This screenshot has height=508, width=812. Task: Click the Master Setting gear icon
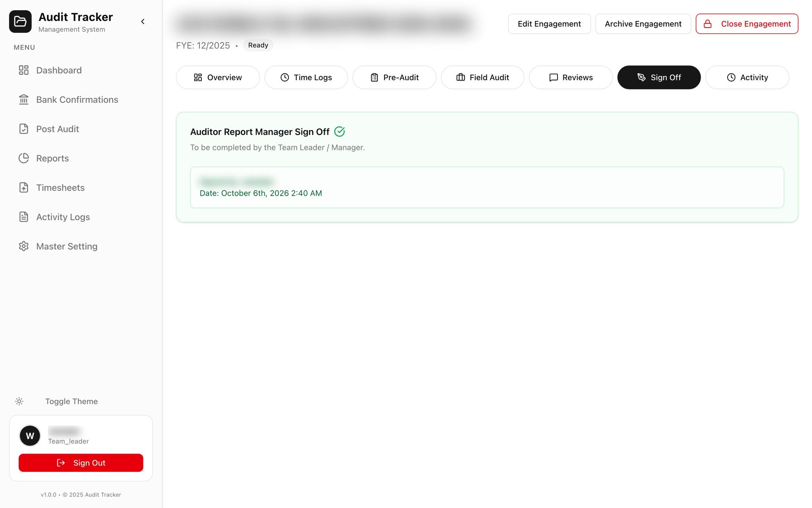tap(24, 246)
